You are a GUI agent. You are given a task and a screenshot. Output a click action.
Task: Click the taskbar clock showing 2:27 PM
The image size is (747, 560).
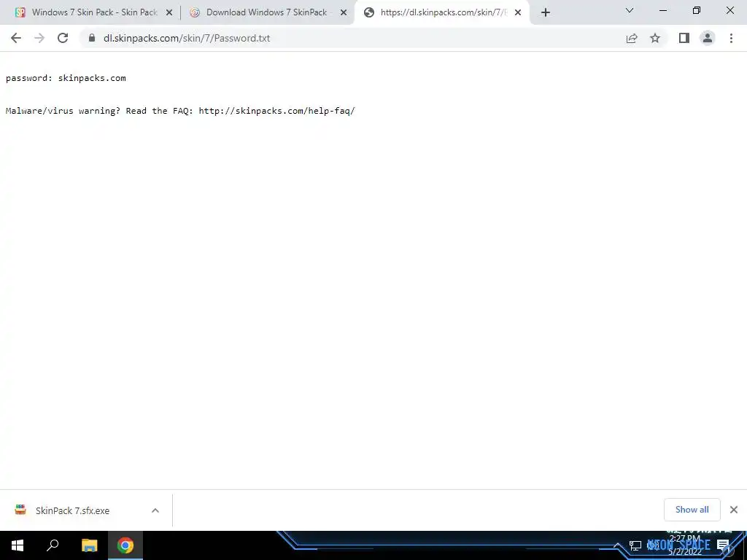(684, 545)
